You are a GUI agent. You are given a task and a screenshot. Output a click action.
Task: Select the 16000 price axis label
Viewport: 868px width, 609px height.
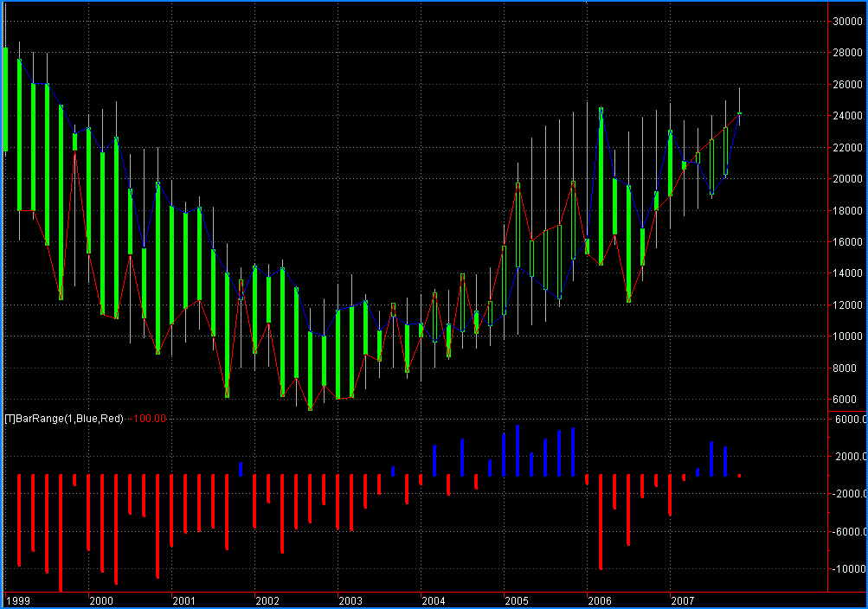click(847, 241)
